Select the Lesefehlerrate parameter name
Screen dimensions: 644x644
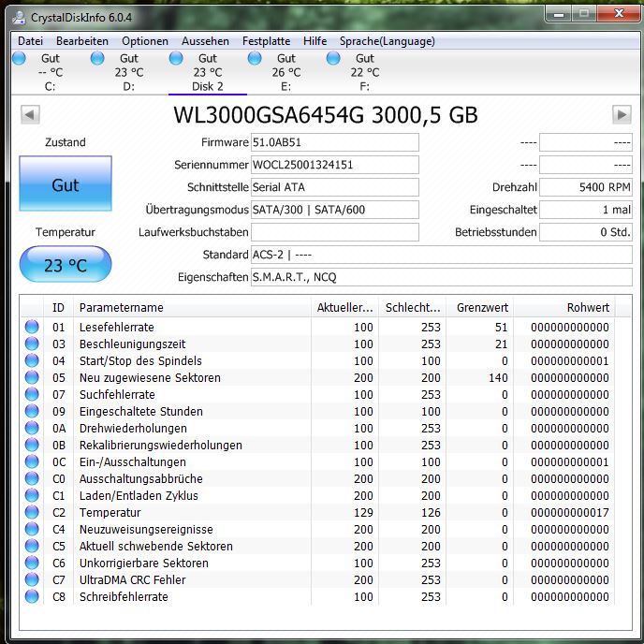117,328
